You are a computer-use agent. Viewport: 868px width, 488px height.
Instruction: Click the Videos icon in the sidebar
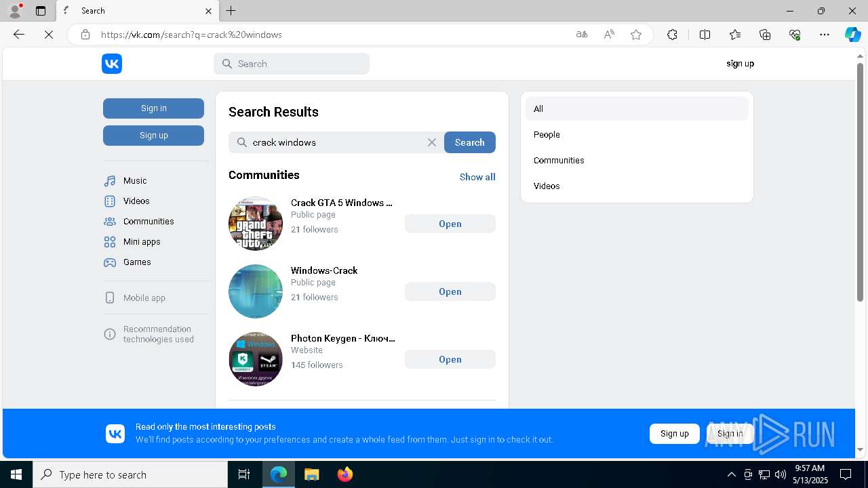pyautogui.click(x=110, y=201)
